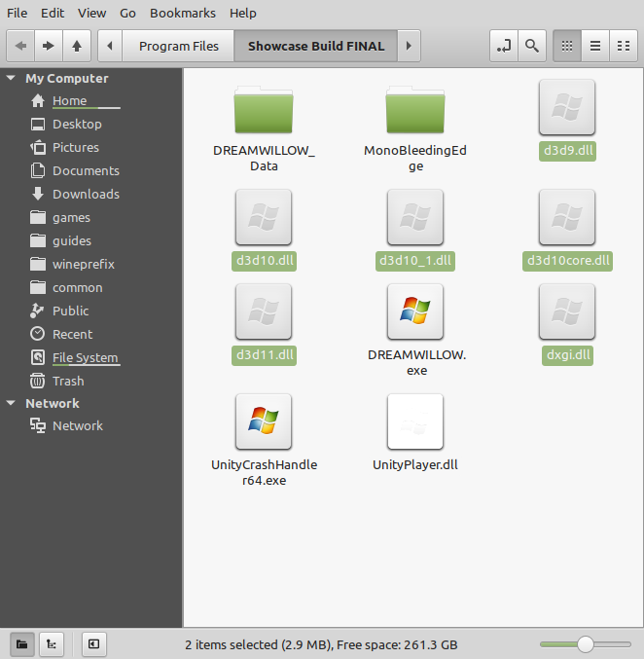Open Network location in the sidebar
The height and width of the screenshot is (659, 644).
(91, 425)
